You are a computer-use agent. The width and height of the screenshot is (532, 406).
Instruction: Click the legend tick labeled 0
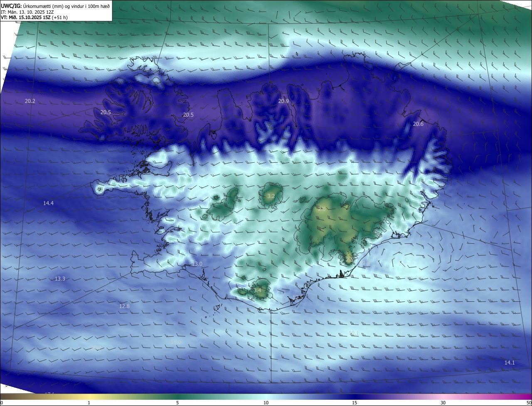[2, 403]
